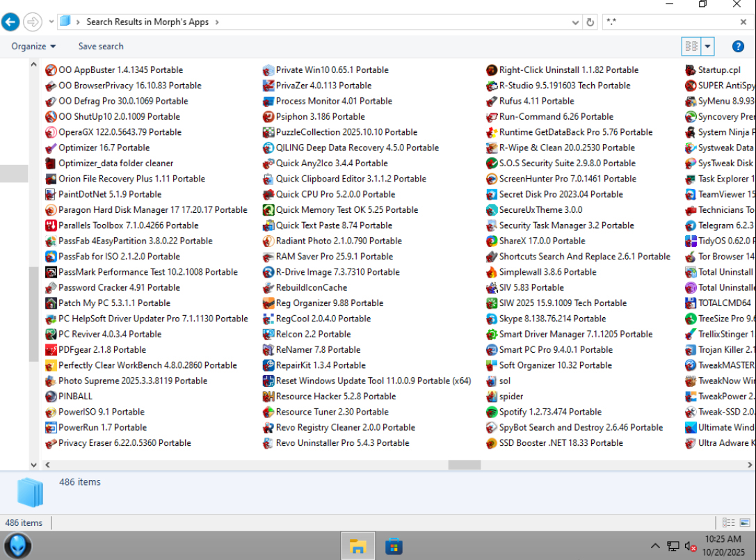Click the Telegram 6.2.3 icon
756x560 pixels.
click(691, 225)
